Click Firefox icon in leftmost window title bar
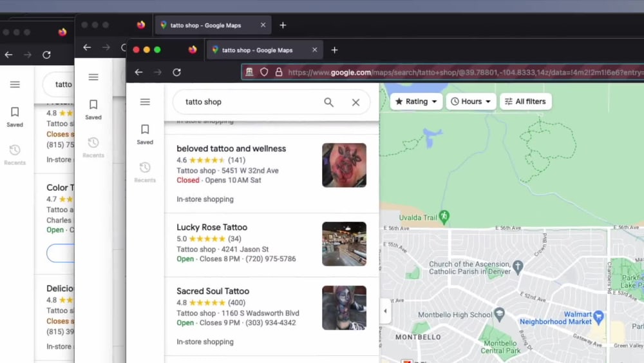The width and height of the screenshot is (644, 363). (x=62, y=32)
